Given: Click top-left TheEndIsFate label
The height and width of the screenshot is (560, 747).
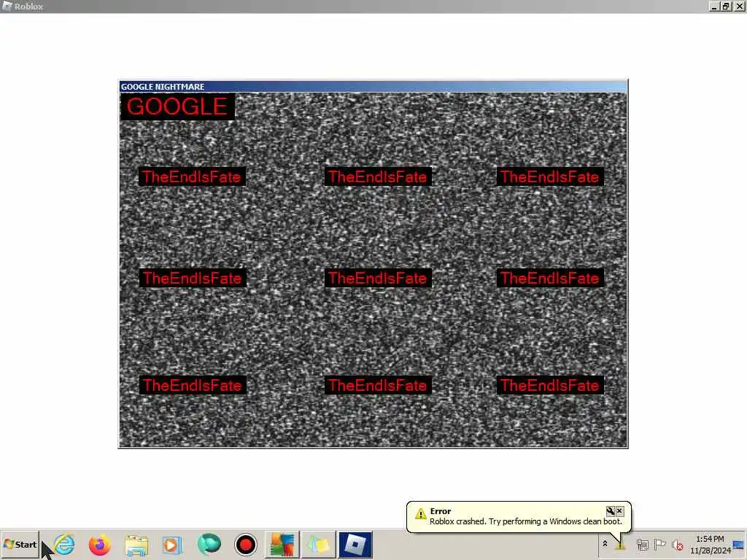Looking at the screenshot, I should 192,176.
